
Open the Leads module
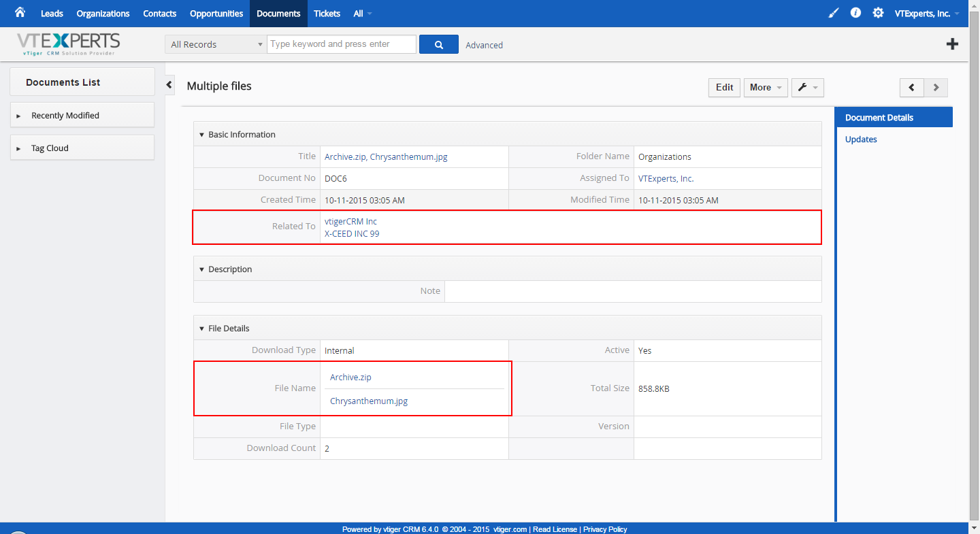(52, 14)
